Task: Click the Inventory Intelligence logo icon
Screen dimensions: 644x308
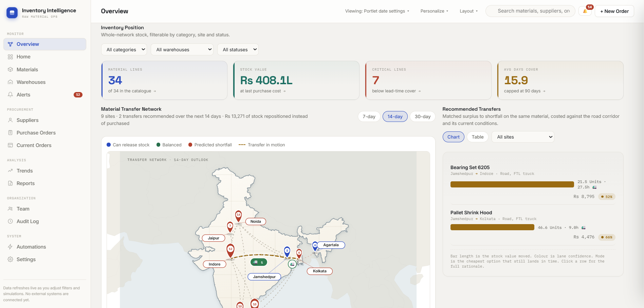Action: coord(12,13)
